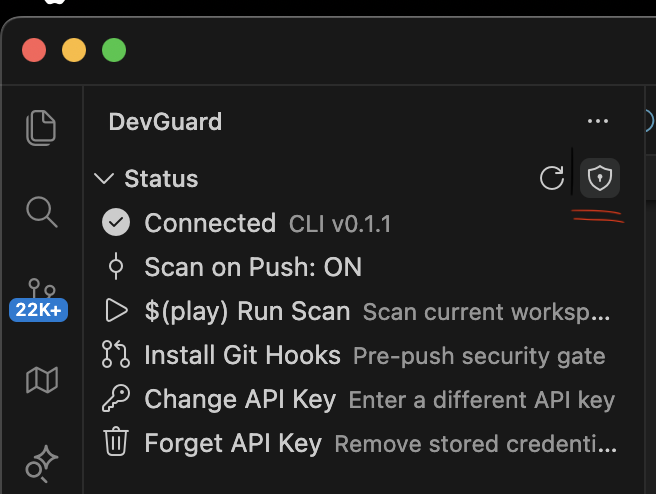Viewport: 656px width, 494px height.
Task: Click the map icon in activity bar
Action: click(41, 380)
